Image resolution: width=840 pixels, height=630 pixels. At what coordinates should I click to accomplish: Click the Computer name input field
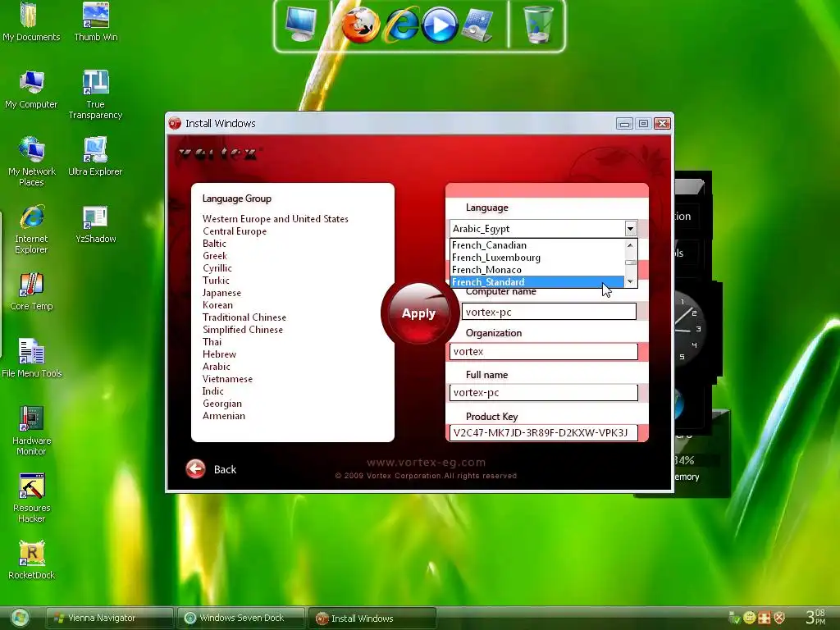549,312
